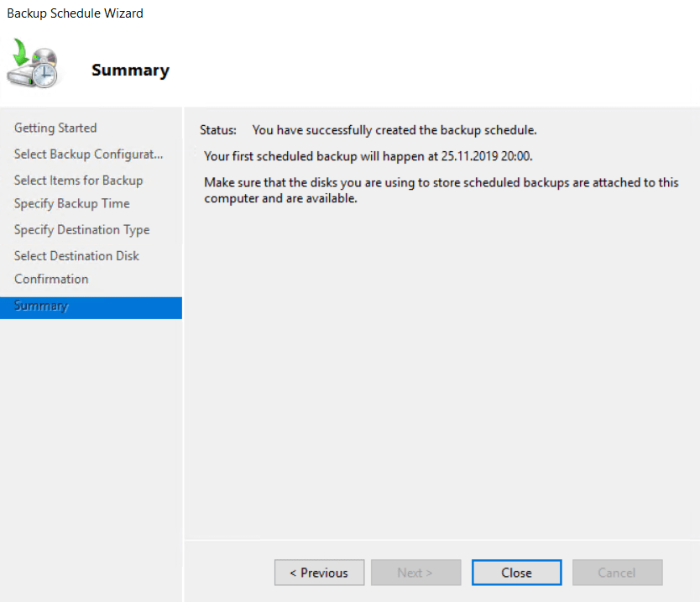Click the disabled Cancel button
This screenshot has width=700, height=602.
[x=617, y=573]
